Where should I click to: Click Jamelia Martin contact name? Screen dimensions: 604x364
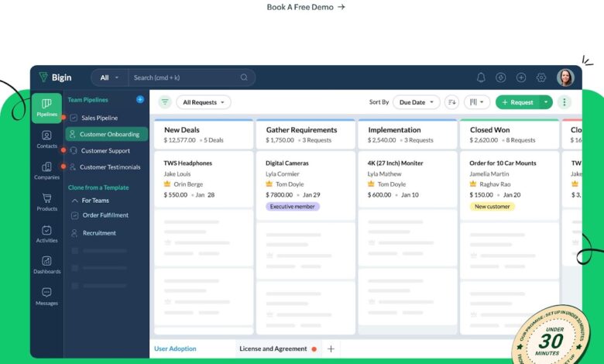click(489, 173)
